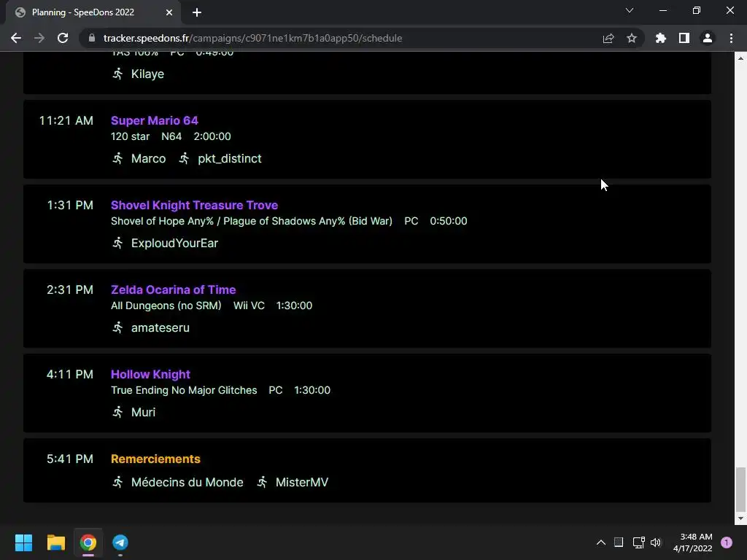The height and width of the screenshot is (560, 747).
Task: Select runner name Marco
Action: [149, 158]
